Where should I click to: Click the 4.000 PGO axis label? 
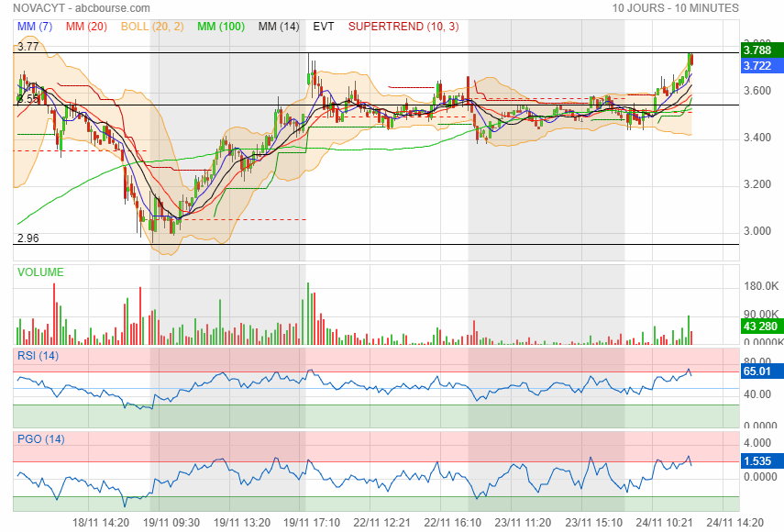757,443
